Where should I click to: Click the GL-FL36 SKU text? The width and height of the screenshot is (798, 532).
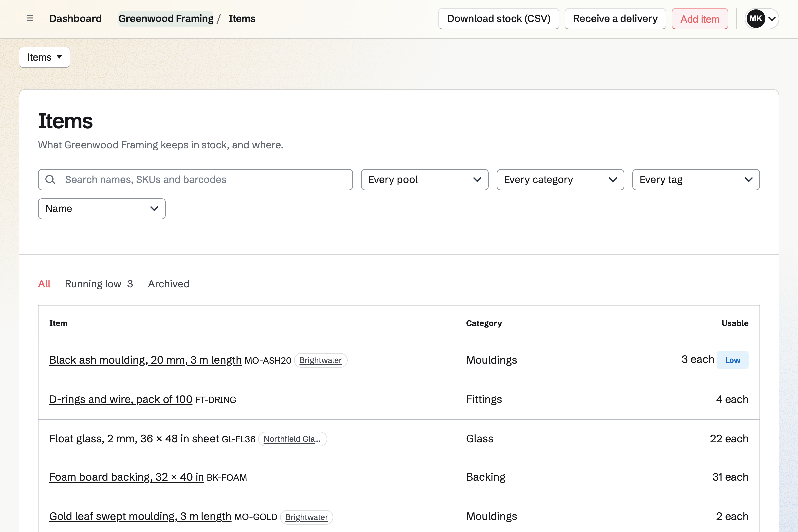[238, 439]
